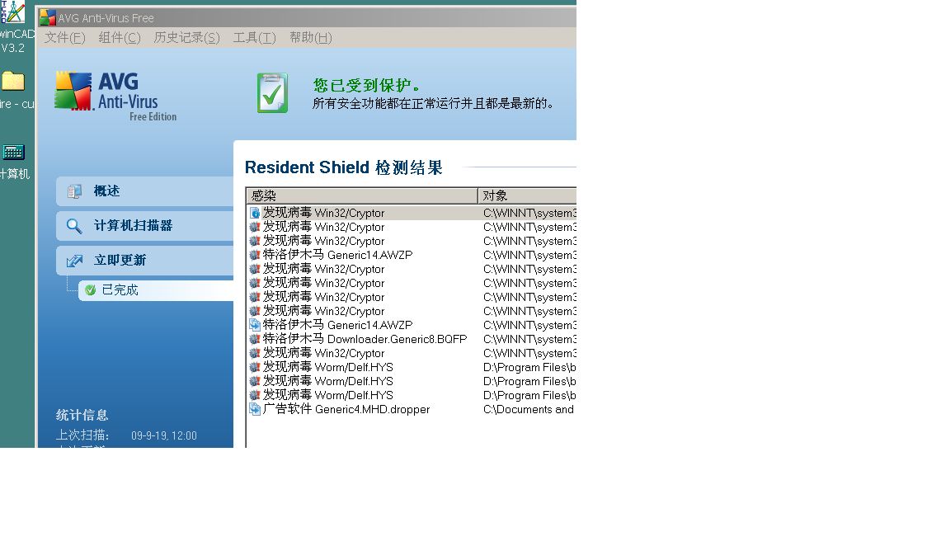Click the icon of the last Worm/Delf.HYS row
This screenshot has height=560, width=927.
click(255, 396)
